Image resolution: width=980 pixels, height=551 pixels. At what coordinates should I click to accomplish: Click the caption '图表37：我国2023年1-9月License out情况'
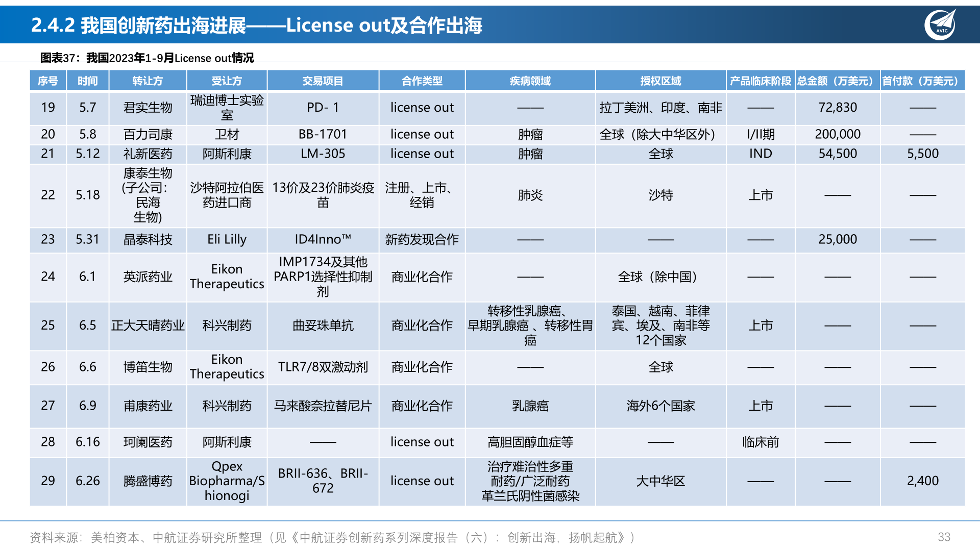[x=147, y=58]
